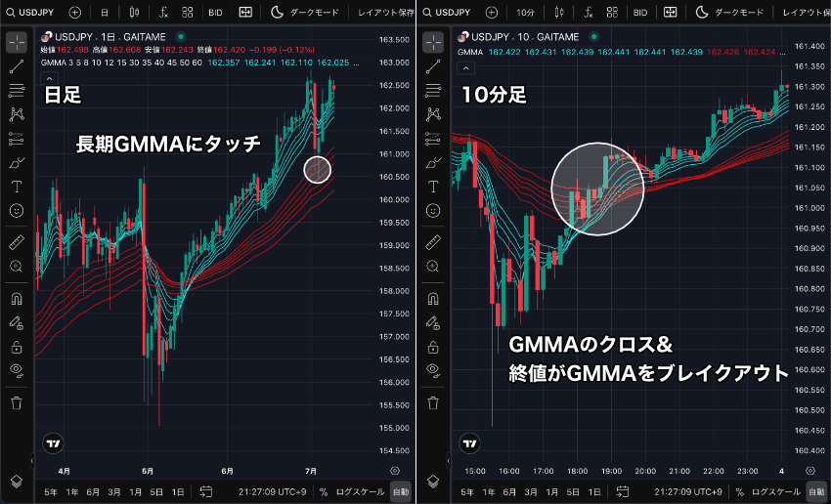Lock all drawings in left chart

coord(17,347)
